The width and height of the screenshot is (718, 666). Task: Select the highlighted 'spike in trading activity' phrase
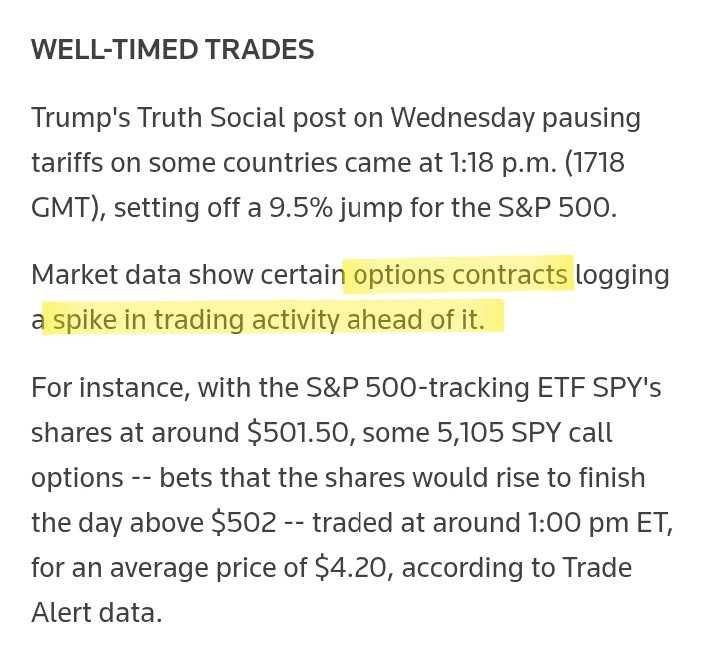[197, 319]
